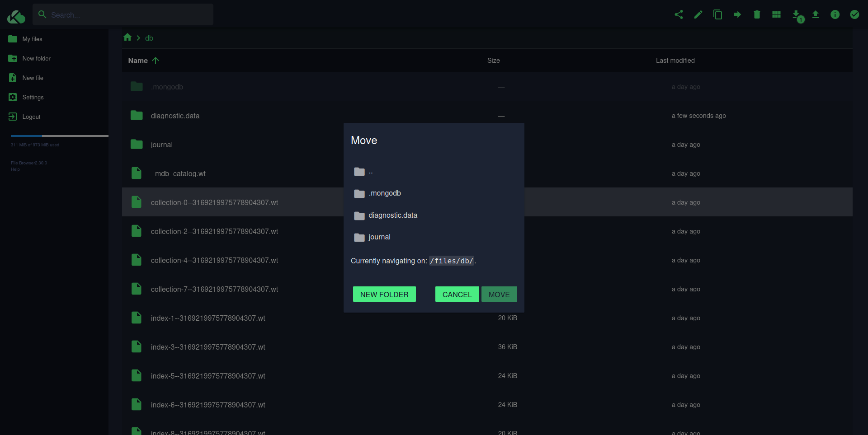
Task: Click into the Search input field
Action: [129, 14]
